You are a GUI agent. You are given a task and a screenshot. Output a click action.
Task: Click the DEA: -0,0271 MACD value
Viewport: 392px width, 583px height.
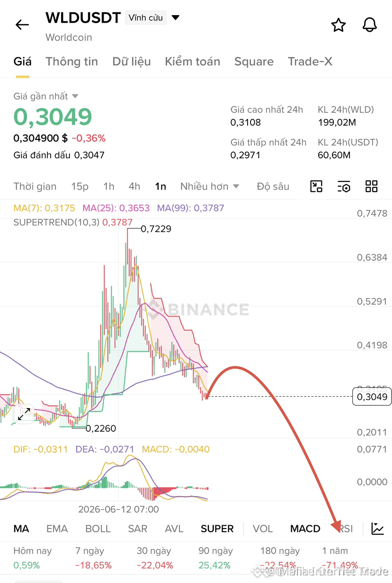point(105,449)
